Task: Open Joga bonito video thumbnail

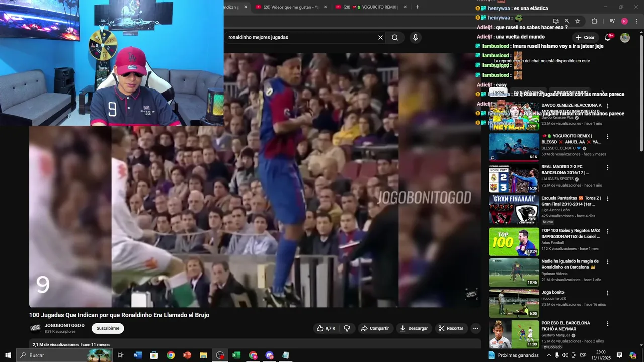Action: 514,303
